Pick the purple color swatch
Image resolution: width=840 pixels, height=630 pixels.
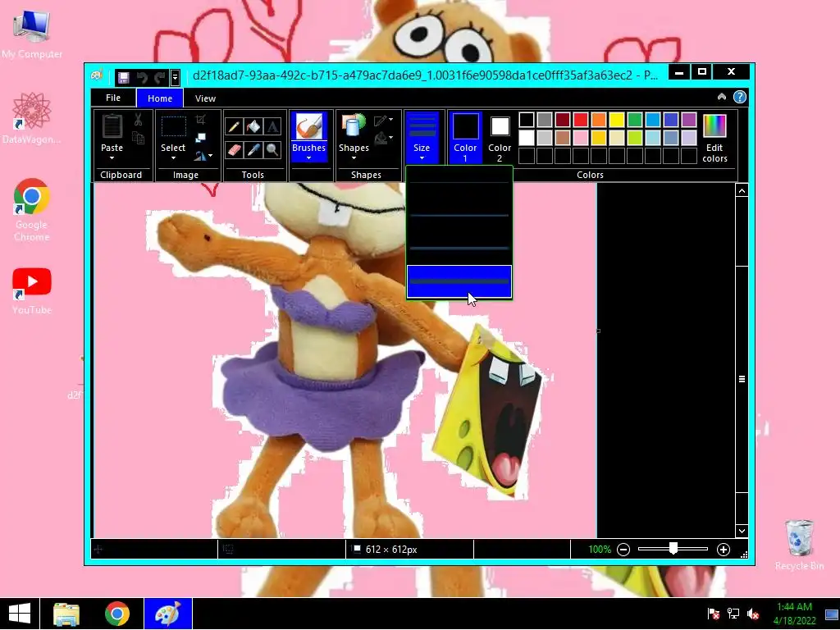pyautogui.click(x=689, y=120)
